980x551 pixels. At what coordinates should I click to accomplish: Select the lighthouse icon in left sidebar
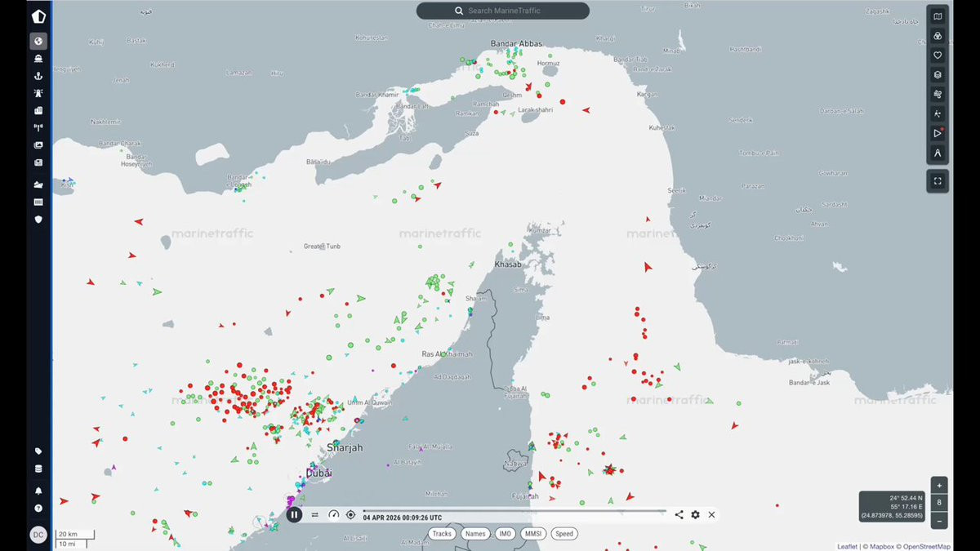point(38,93)
